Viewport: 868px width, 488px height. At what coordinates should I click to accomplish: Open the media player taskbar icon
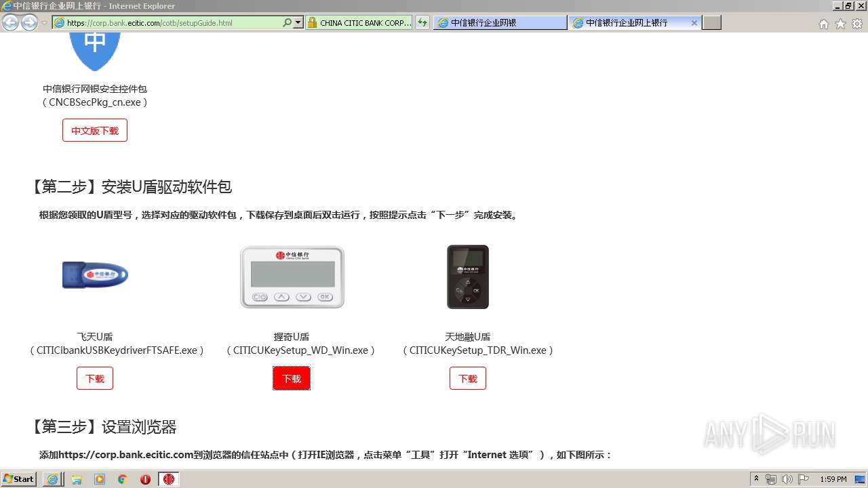tap(100, 479)
